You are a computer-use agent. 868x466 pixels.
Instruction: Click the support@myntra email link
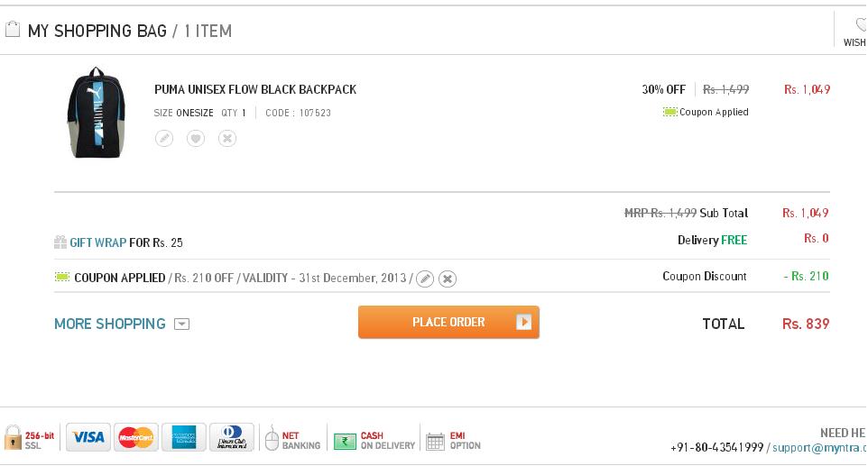(x=819, y=448)
